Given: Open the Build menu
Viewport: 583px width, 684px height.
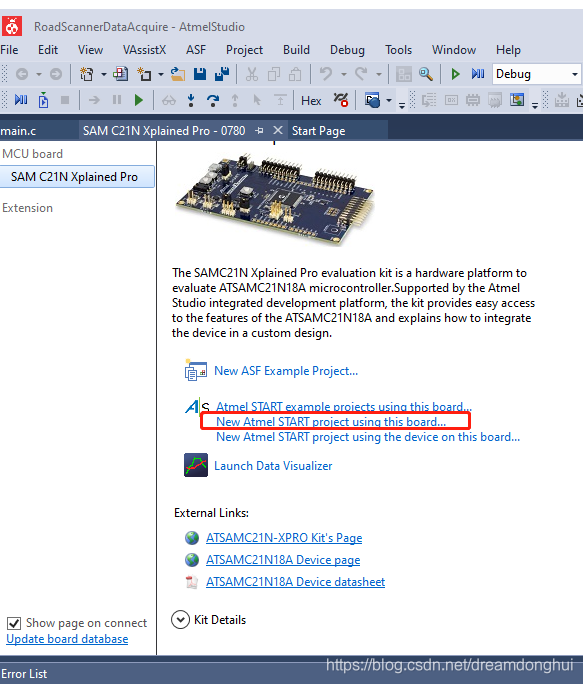Looking at the screenshot, I should (296, 50).
